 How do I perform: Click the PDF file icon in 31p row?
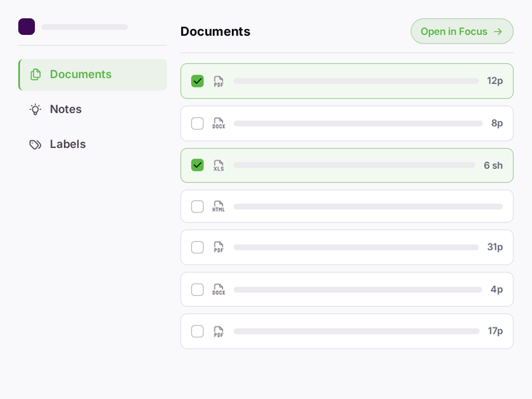(x=219, y=247)
